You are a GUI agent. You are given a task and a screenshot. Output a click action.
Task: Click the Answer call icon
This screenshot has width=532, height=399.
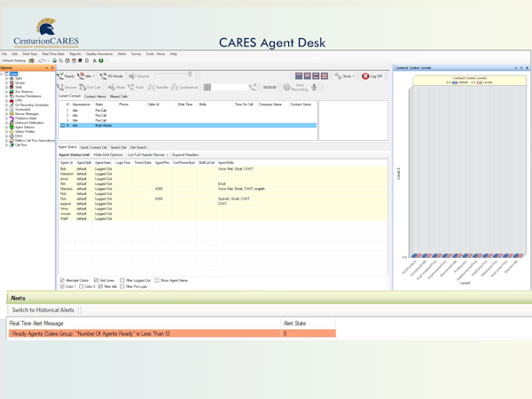[60, 87]
